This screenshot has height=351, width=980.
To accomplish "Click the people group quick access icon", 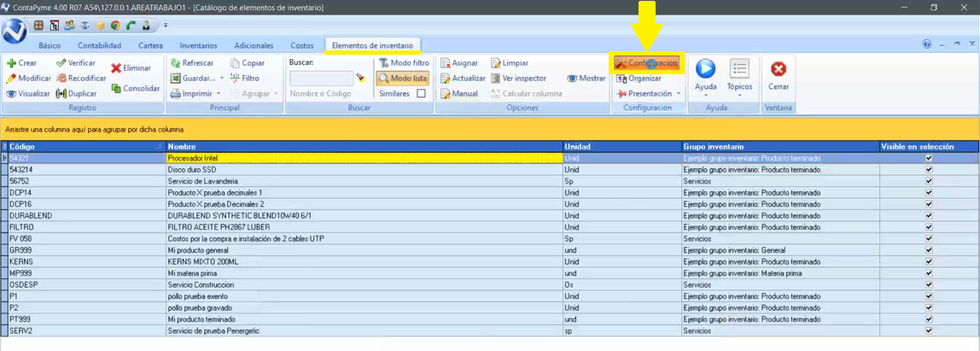I will [x=69, y=26].
